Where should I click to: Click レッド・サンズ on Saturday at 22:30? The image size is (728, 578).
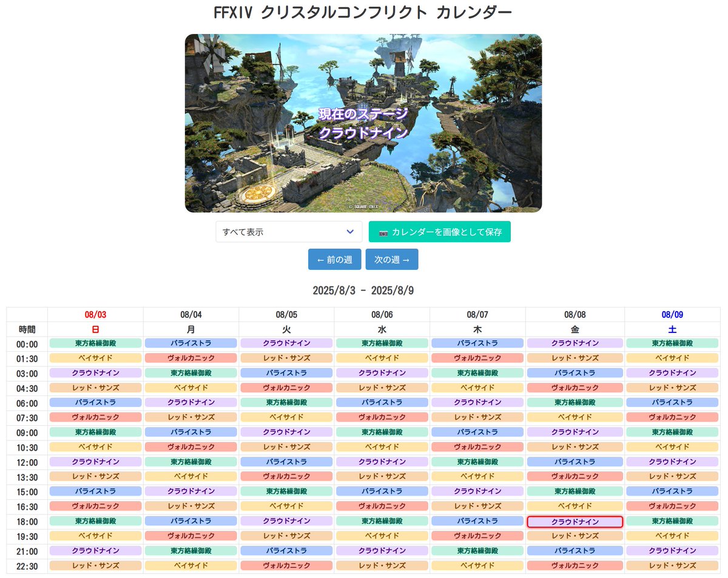click(672, 565)
